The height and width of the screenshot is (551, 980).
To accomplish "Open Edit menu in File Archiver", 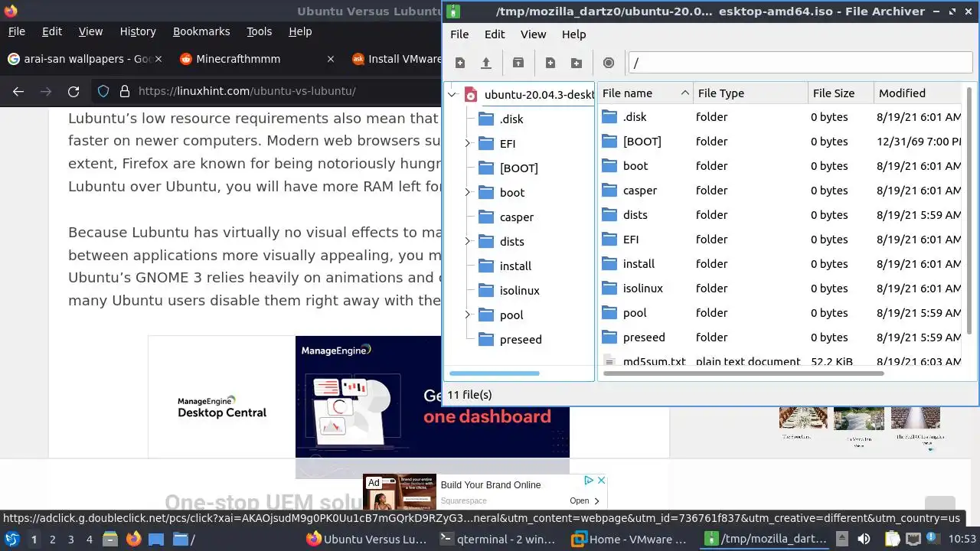I will pyautogui.click(x=495, y=34).
